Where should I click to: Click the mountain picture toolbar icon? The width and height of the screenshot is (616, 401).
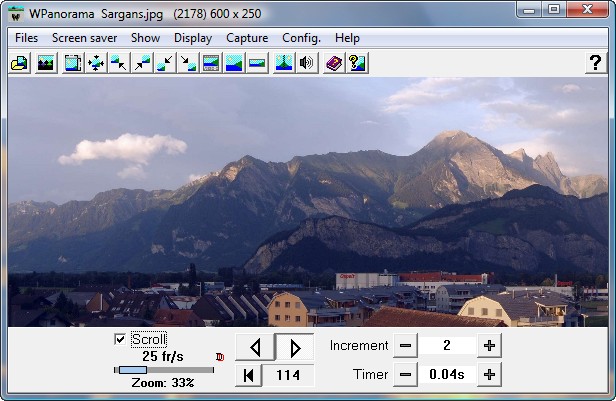click(x=46, y=63)
